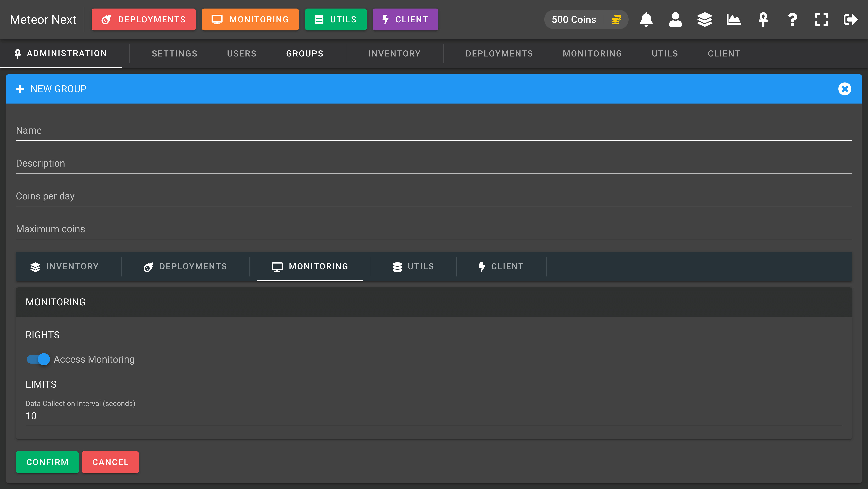Switch to the Settings tab
868x489 pixels.
coord(175,54)
